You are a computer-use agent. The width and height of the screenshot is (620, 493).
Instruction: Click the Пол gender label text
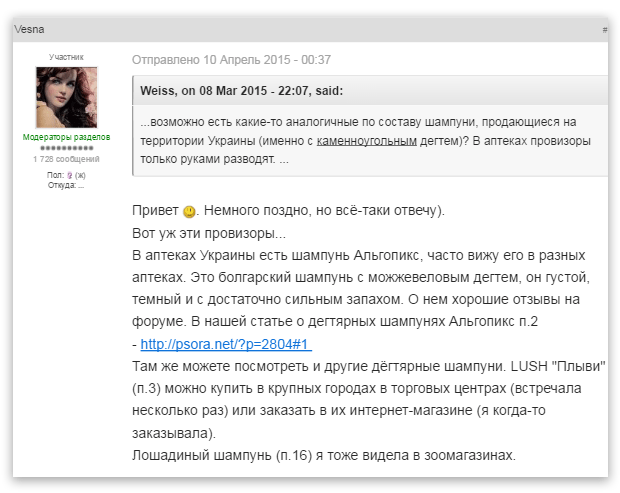pos(54,175)
